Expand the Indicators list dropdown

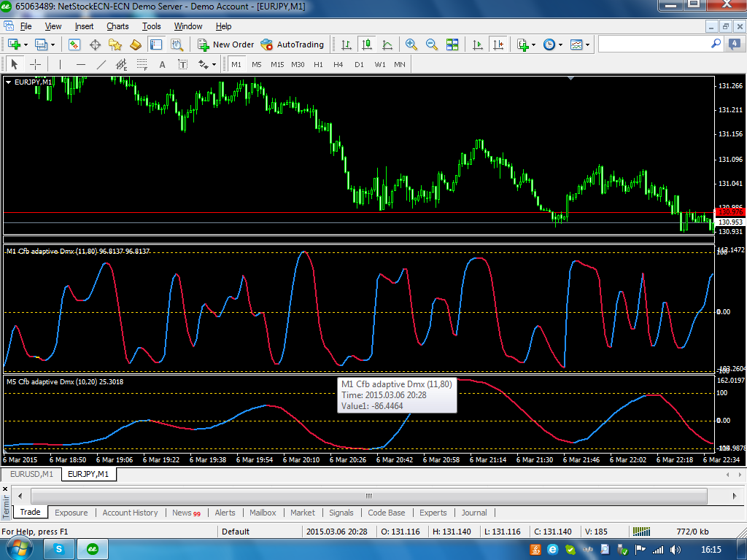(x=534, y=44)
